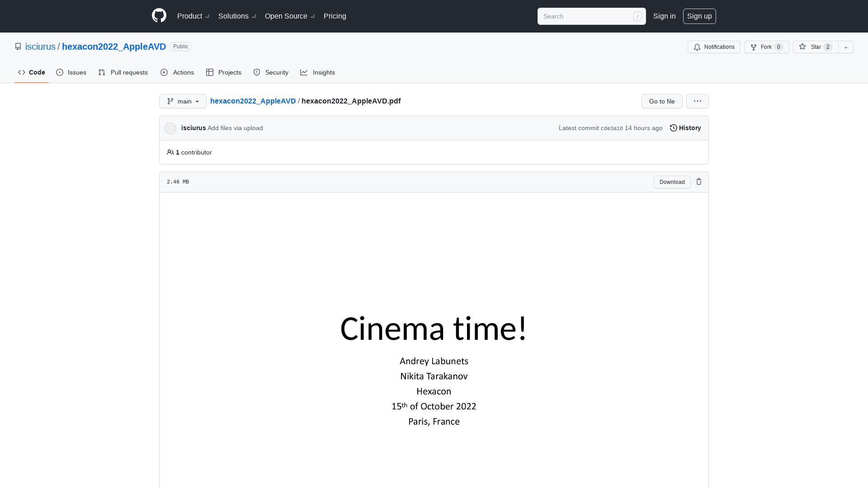Click the Pull requests tab
The height and width of the screenshot is (488, 868).
123,72
